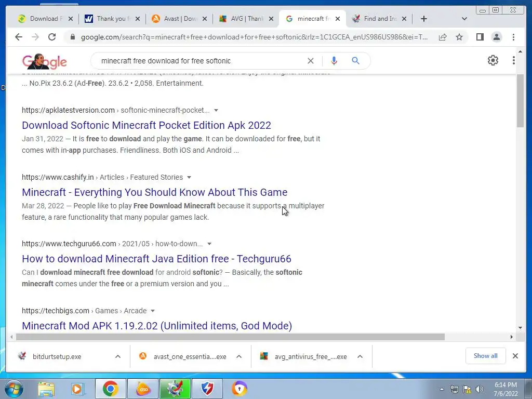
Task: Click the scroll-right arrow at bottom
Action: [x=511, y=337]
